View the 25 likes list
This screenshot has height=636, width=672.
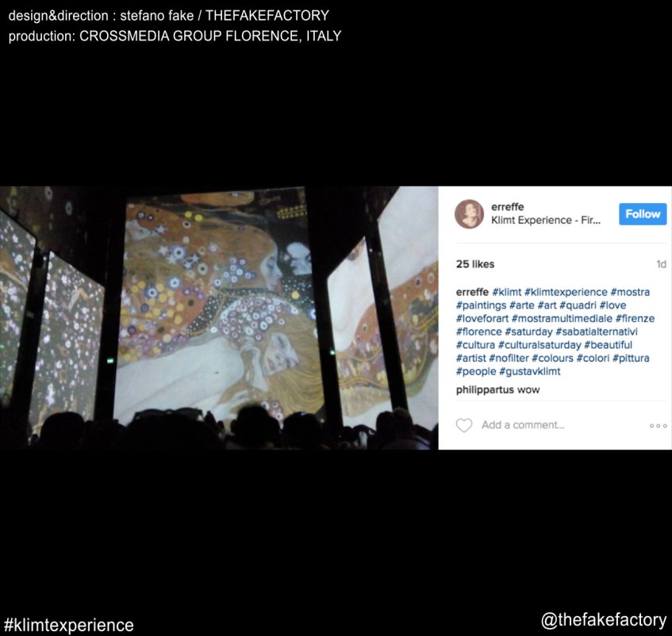(475, 264)
